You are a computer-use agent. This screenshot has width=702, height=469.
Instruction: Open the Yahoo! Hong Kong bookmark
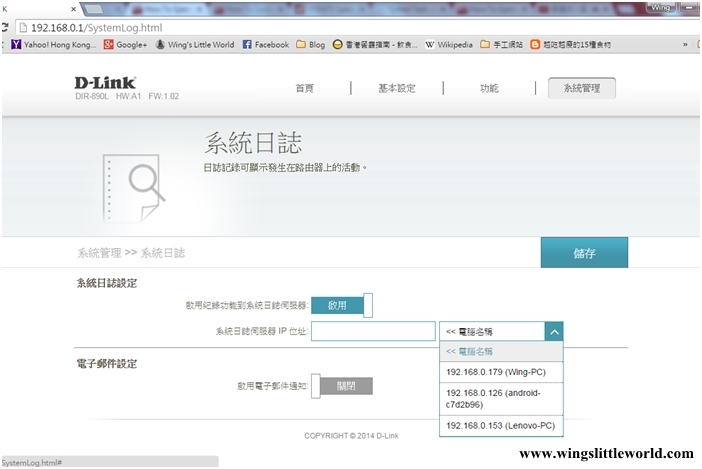[x=54, y=45]
